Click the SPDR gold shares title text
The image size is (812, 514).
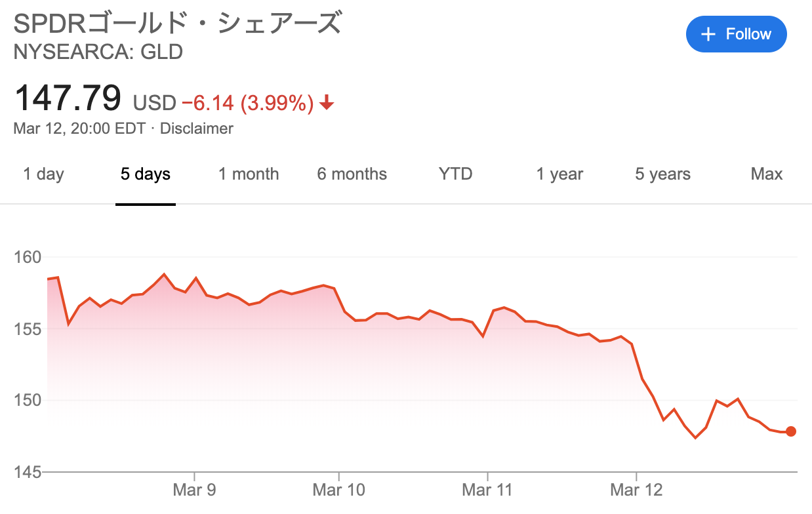[x=178, y=24]
